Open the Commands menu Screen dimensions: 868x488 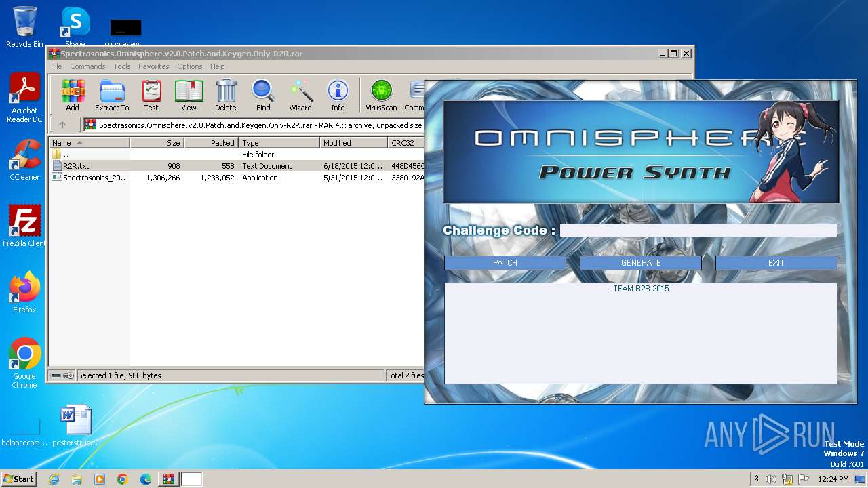click(x=87, y=66)
